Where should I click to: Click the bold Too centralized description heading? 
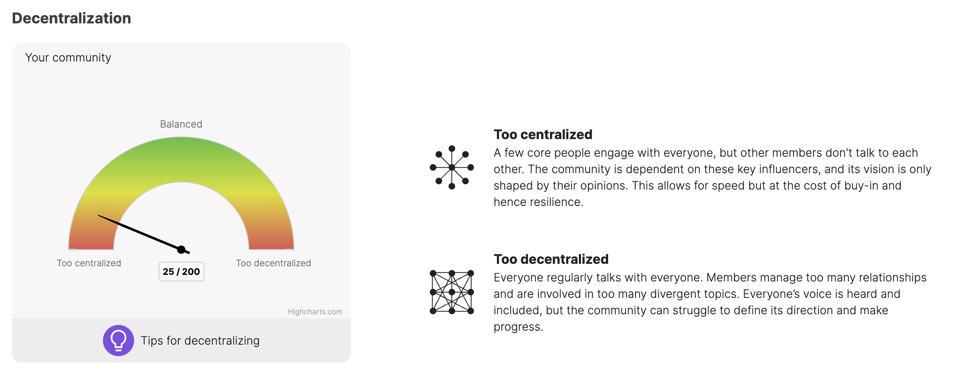pos(543,135)
